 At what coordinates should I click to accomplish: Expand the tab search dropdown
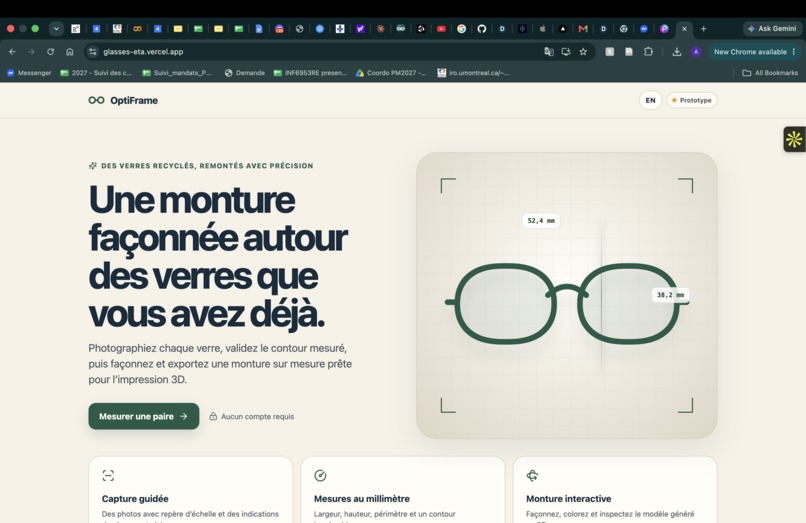pyautogui.click(x=56, y=29)
